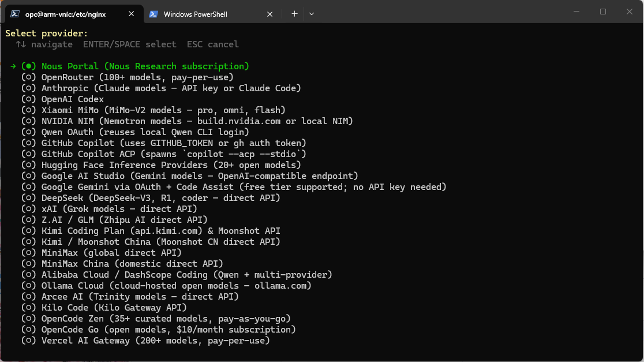Minimize the terminal window
The image size is (644, 362).
pyautogui.click(x=576, y=12)
